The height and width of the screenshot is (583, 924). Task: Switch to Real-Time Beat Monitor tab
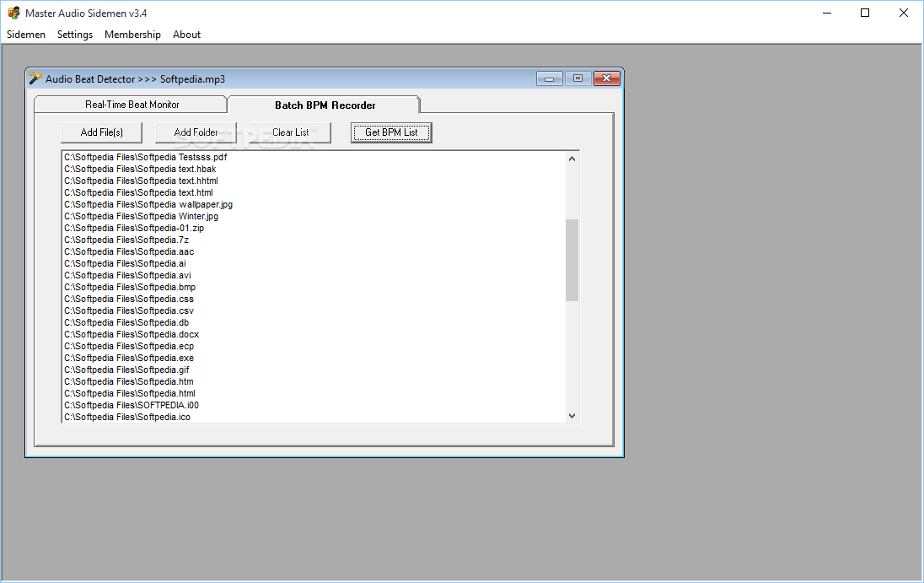click(x=131, y=105)
